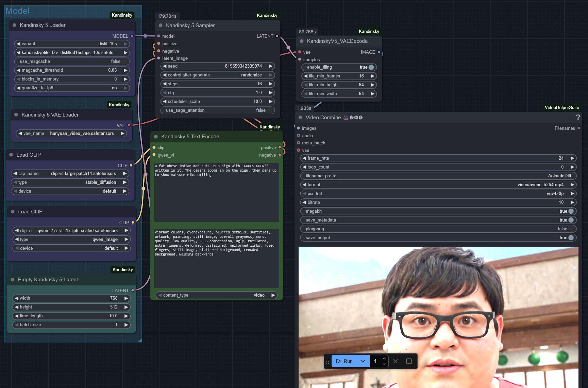Open the format video/nvenc_h264-mp4 dropdown

438,185
